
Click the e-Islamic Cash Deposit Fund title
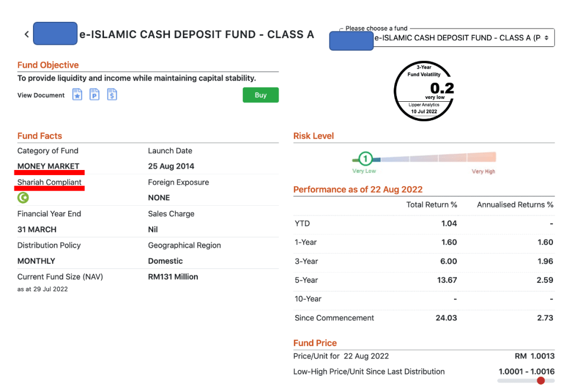point(196,34)
